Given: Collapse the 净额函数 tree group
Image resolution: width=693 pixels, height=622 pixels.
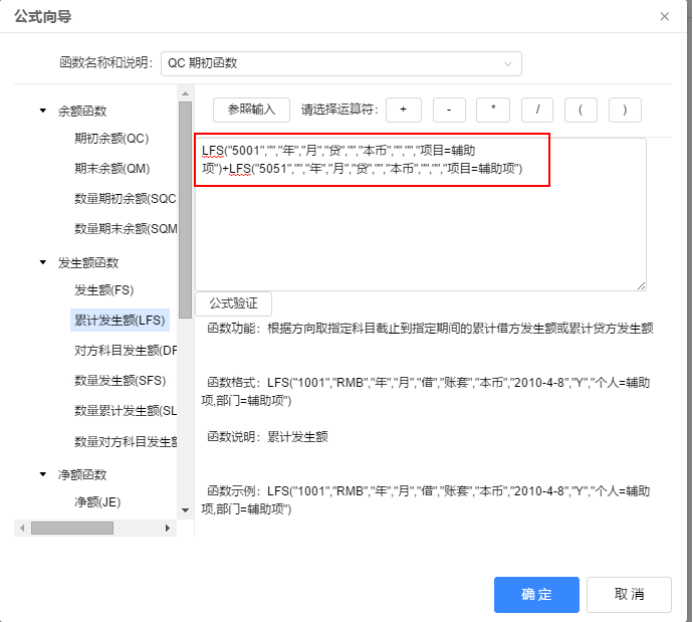Looking at the screenshot, I should pos(43,474).
